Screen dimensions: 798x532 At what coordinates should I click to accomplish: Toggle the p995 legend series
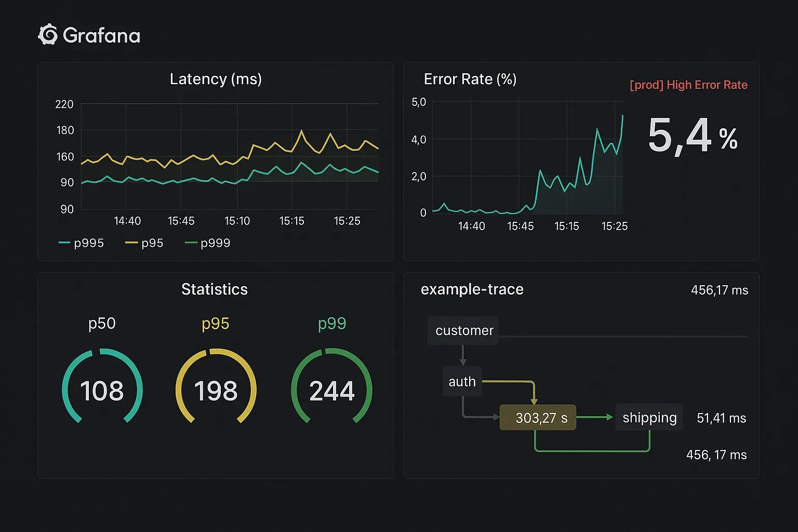click(x=82, y=243)
